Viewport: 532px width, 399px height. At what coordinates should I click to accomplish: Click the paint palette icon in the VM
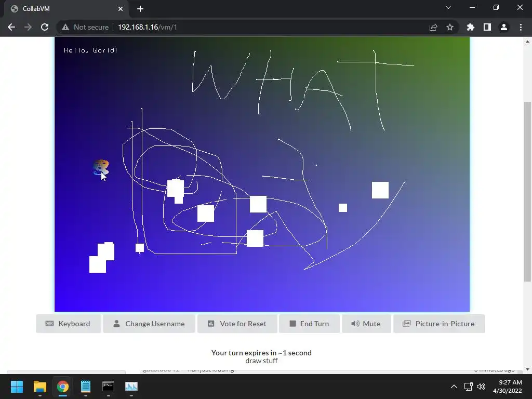pyautogui.click(x=101, y=168)
